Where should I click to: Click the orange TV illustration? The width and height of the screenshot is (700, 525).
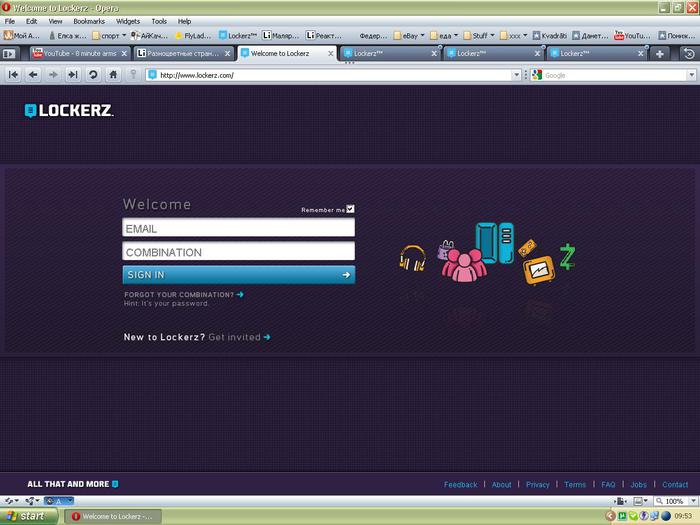click(539, 270)
